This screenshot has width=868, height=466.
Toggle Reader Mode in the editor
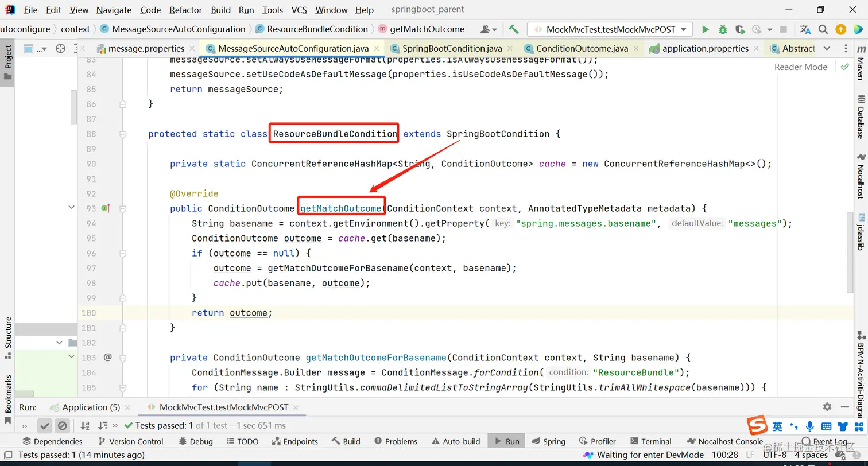point(800,67)
